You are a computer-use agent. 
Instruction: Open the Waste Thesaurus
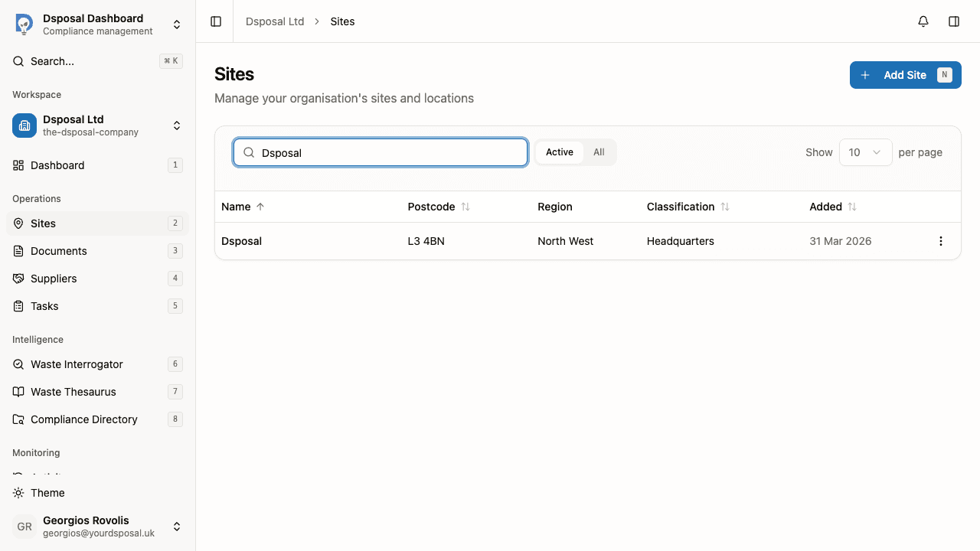pyautogui.click(x=73, y=392)
